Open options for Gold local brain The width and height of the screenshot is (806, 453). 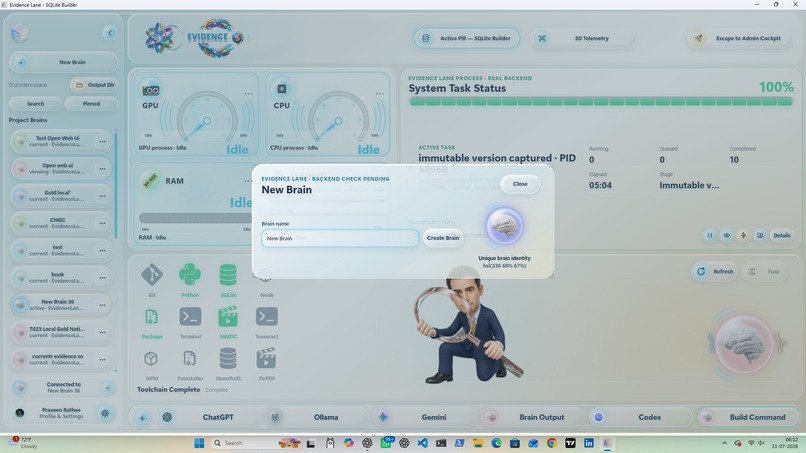coord(102,196)
